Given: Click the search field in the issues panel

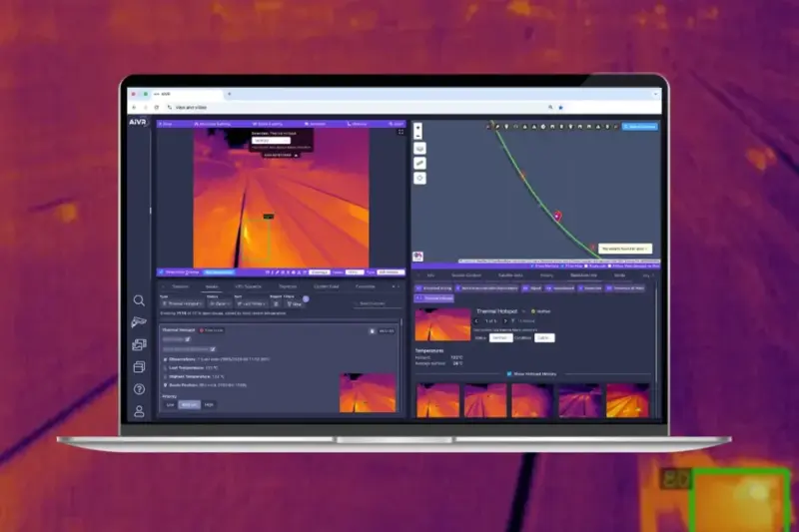Looking at the screenshot, I should coord(377,303).
